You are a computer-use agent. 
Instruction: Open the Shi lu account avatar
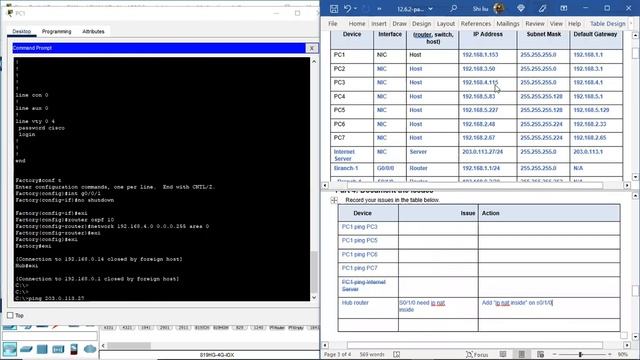point(499,8)
